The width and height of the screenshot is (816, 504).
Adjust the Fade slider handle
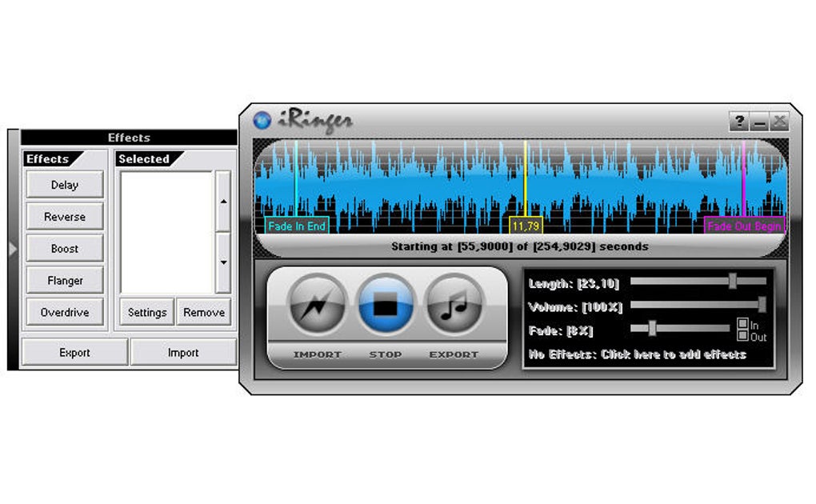(x=652, y=327)
